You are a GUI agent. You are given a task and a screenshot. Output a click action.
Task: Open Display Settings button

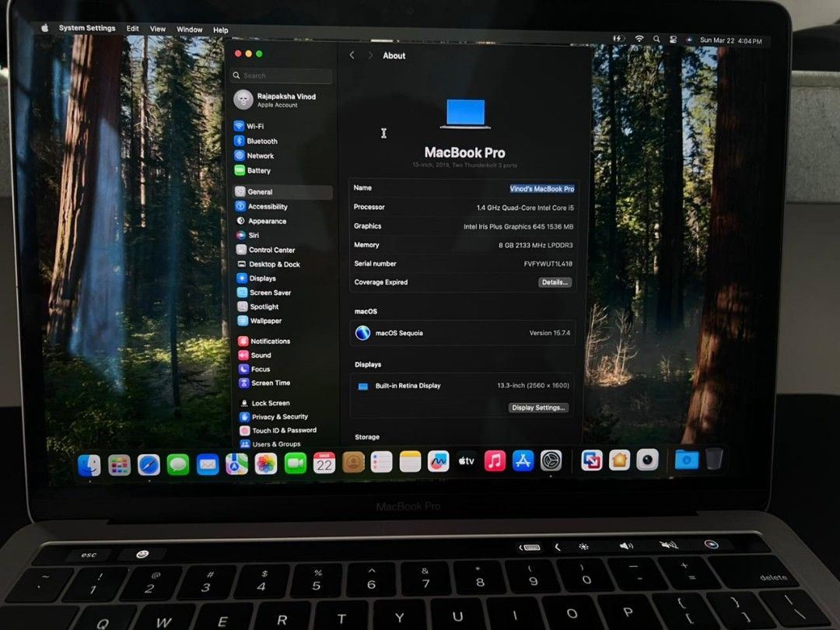[538, 408]
